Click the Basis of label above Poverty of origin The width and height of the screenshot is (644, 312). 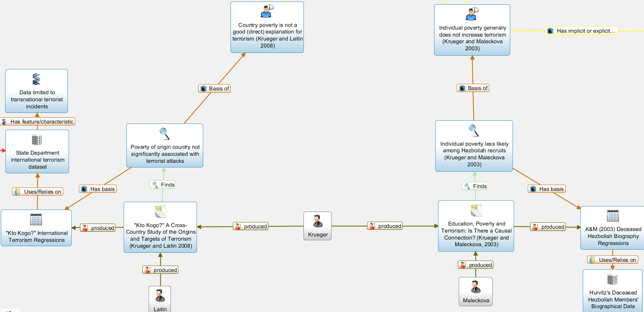pos(215,88)
